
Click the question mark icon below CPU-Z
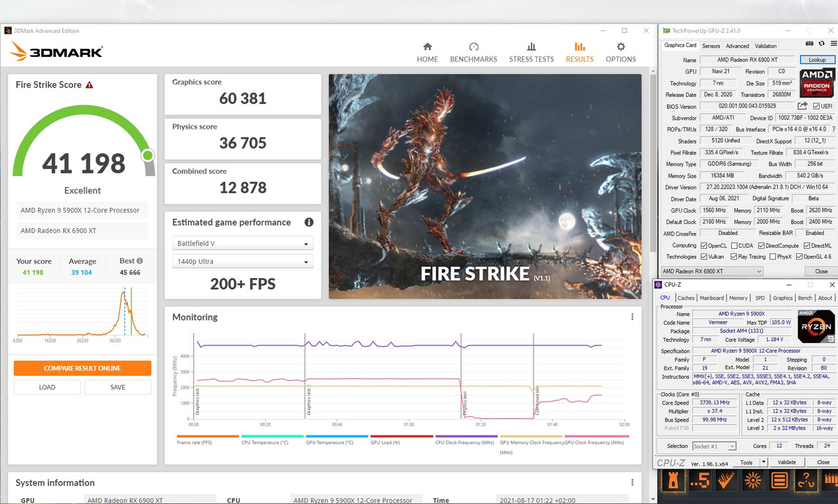(x=806, y=481)
